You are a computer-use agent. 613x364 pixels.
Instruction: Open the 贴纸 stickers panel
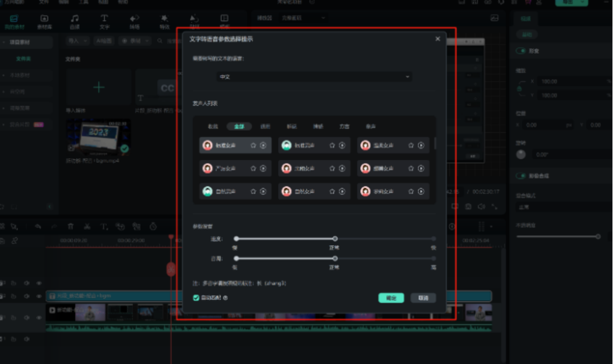point(194,22)
